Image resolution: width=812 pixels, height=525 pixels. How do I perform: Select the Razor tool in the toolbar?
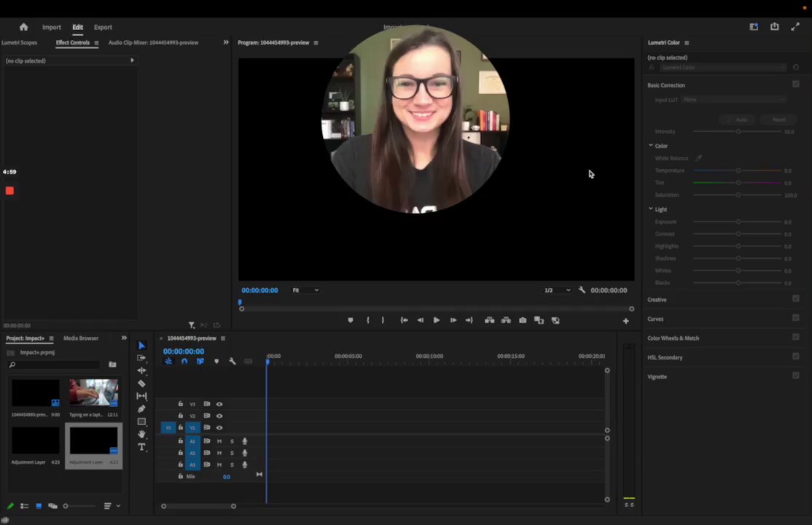coord(141,384)
